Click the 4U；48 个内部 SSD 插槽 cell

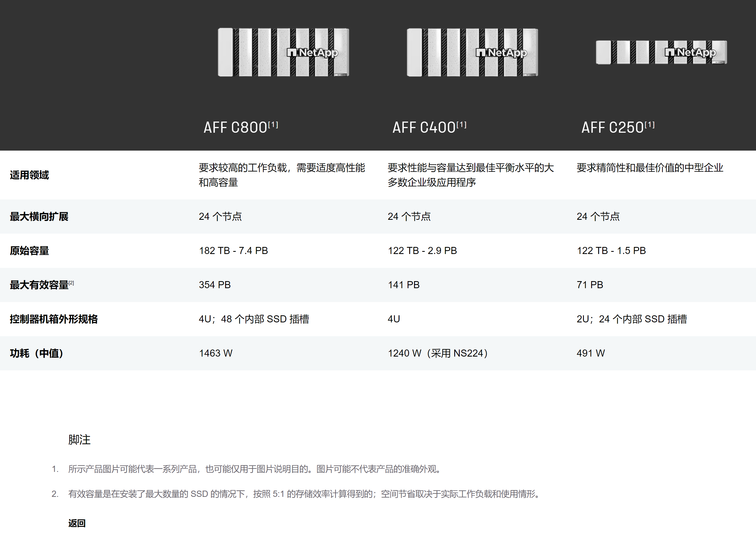pyautogui.click(x=254, y=319)
